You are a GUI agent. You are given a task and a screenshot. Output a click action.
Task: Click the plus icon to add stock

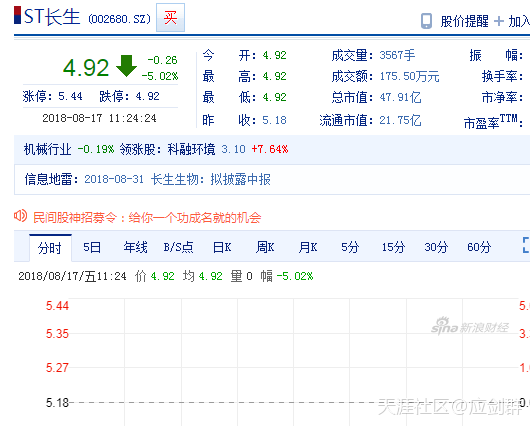click(499, 21)
